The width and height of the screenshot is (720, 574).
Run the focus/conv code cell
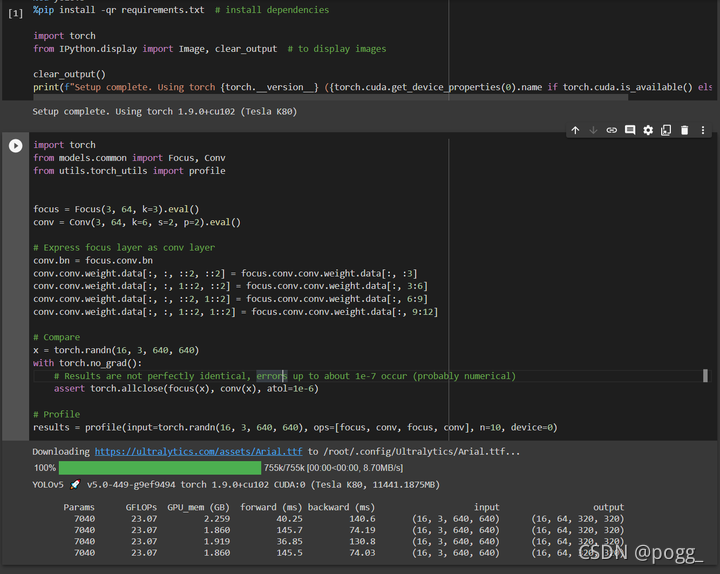point(16,146)
